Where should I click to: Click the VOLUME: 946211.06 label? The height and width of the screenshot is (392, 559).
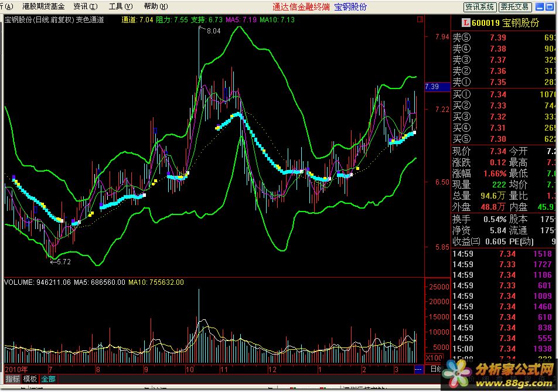pos(38,282)
